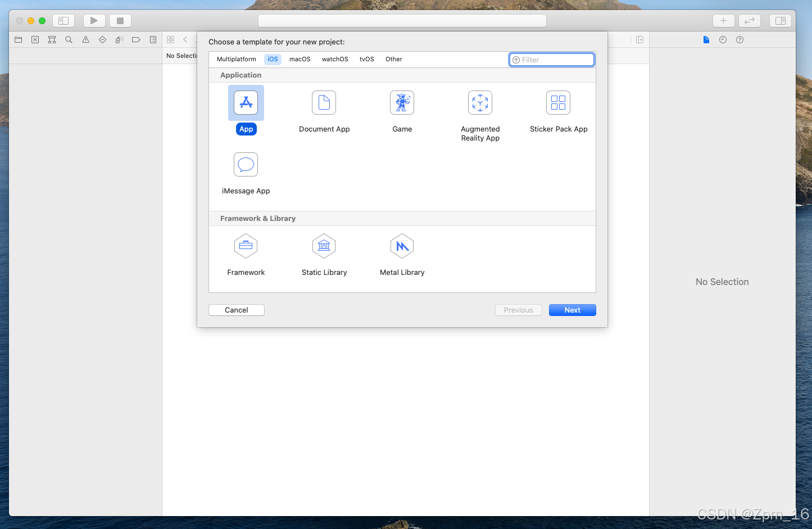Show the Symbol navigator
The width and height of the screenshot is (812, 529).
[52, 40]
